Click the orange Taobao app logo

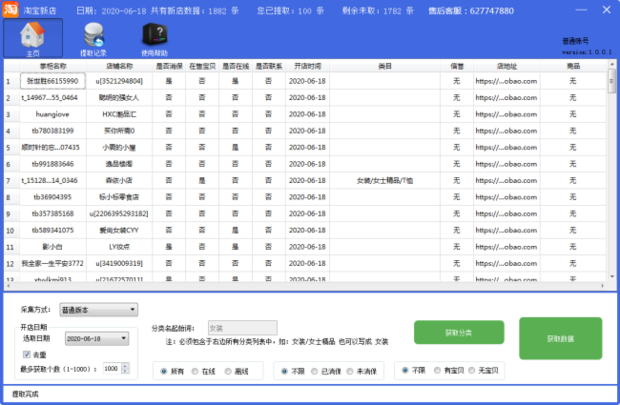point(10,9)
